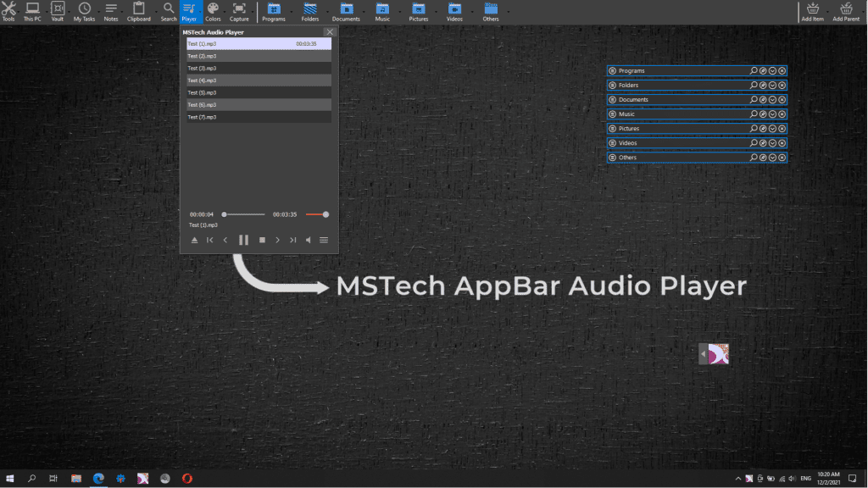This screenshot has width=868, height=488.
Task: Open the Capture screenshot tool
Action: tap(239, 11)
